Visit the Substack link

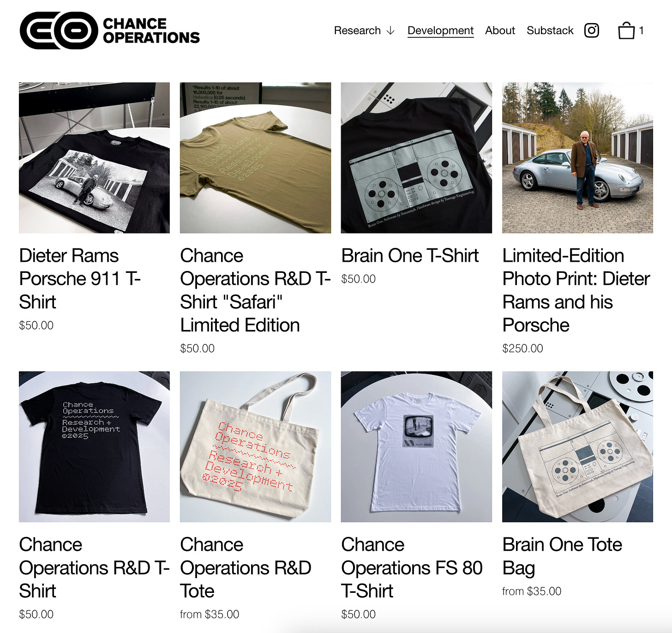pos(550,30)
